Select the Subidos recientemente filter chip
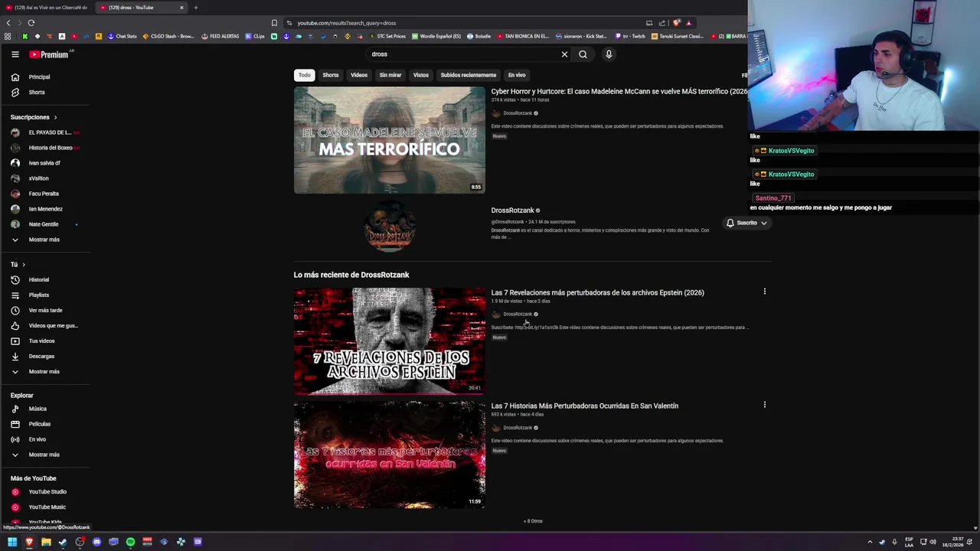Image resolution: width=980 pixels, height=551 pixels. click(469, 75)
